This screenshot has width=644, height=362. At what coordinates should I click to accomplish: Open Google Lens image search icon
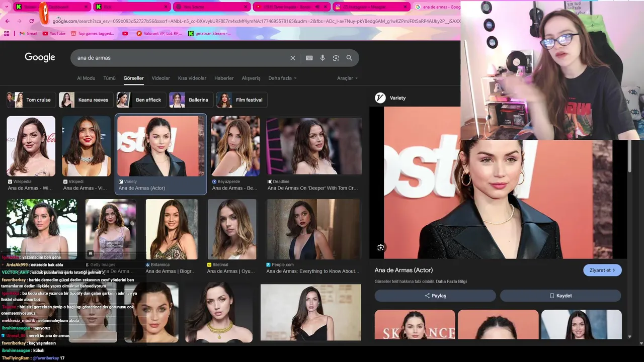click(336, 58)
